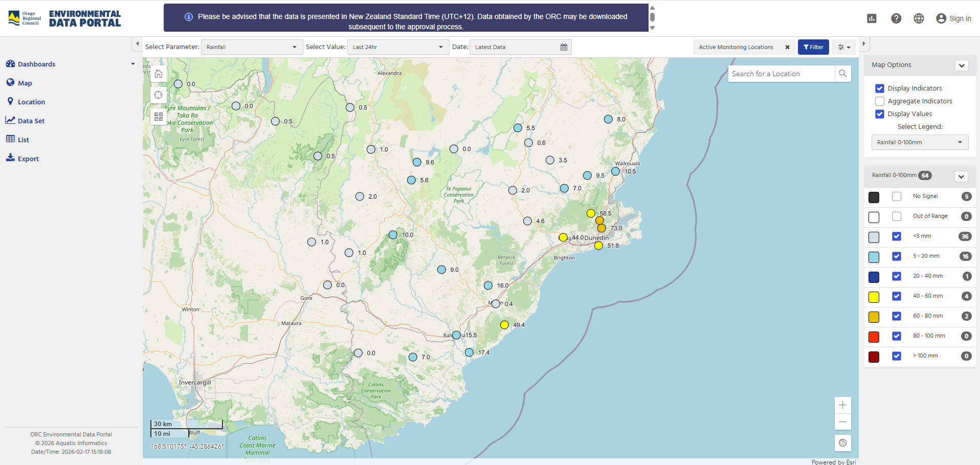Image resolution: width=980 pixels, height=465 pixels.
Task: Expand the filter settings dropdown next to Filter
Action: (843, 47)
